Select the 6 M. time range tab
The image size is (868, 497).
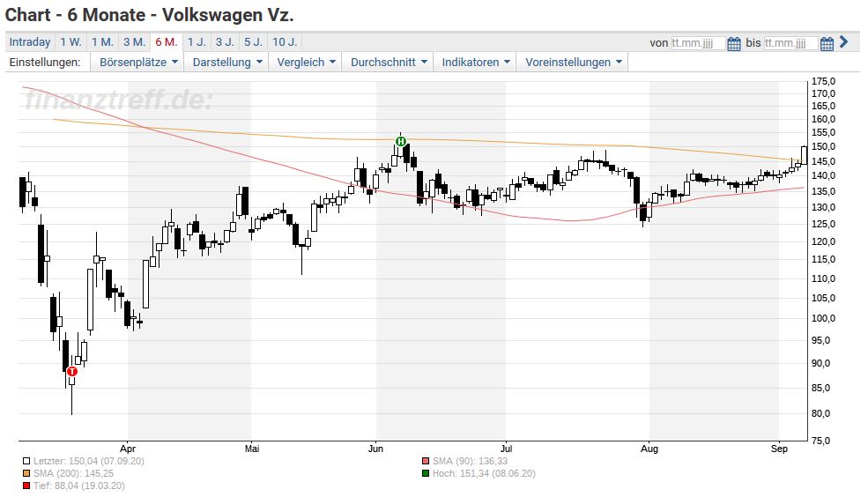(x=167, y=42)
